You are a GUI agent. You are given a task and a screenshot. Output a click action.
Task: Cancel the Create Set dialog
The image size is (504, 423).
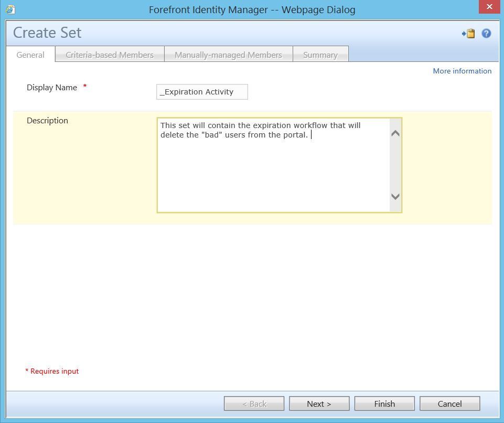click(x=449, y=404)
